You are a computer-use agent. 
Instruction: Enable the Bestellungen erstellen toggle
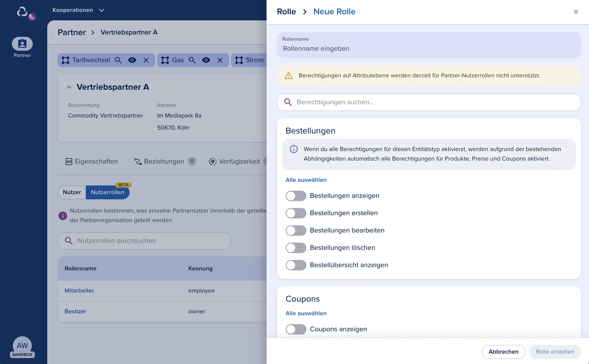point(296,213)
